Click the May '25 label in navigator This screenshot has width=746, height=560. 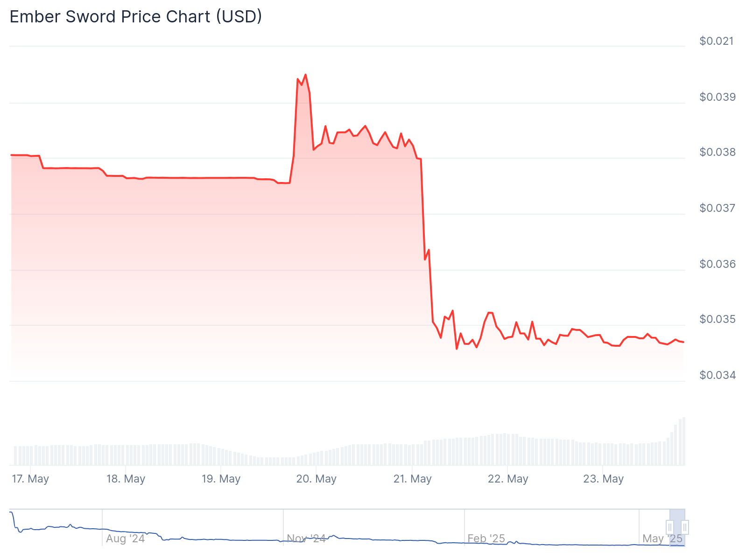(x=662, y=539)
